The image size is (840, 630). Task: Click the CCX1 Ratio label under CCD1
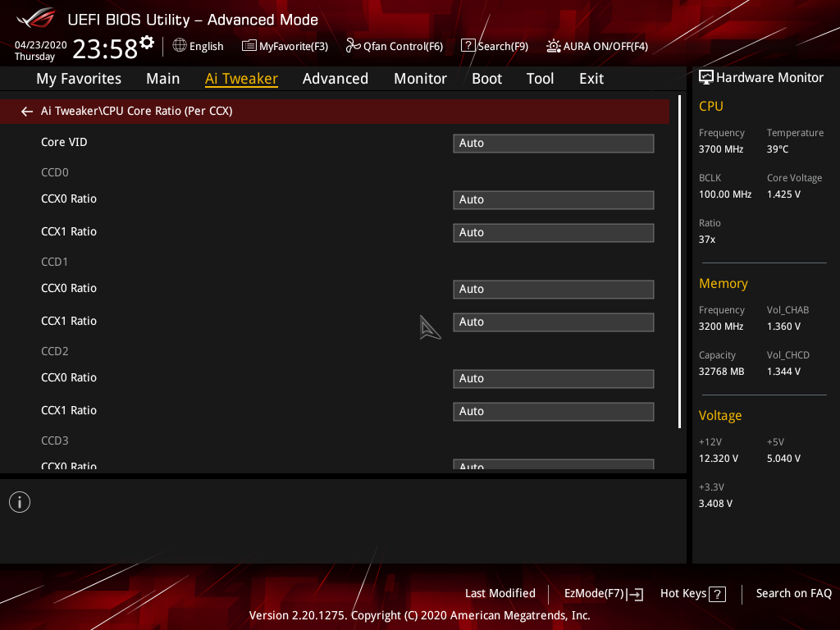[x=69, y=321]
